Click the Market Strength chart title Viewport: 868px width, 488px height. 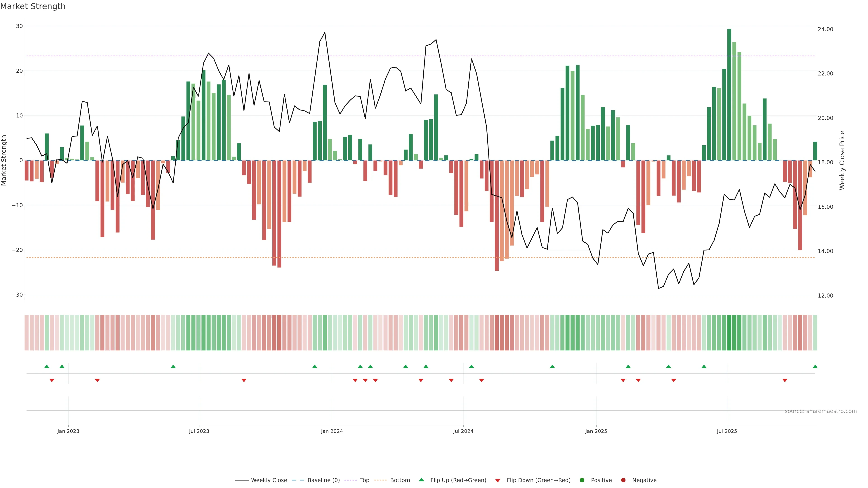tap(33, 6)
